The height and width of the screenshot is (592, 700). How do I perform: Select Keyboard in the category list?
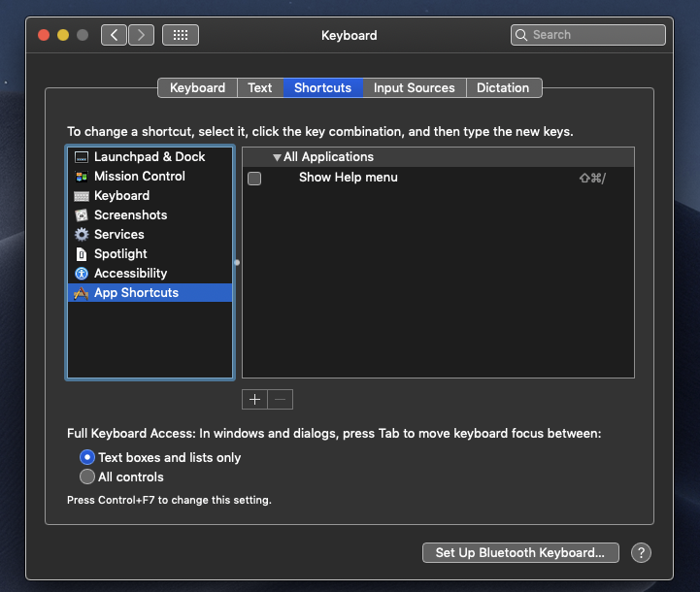[150, 196]
